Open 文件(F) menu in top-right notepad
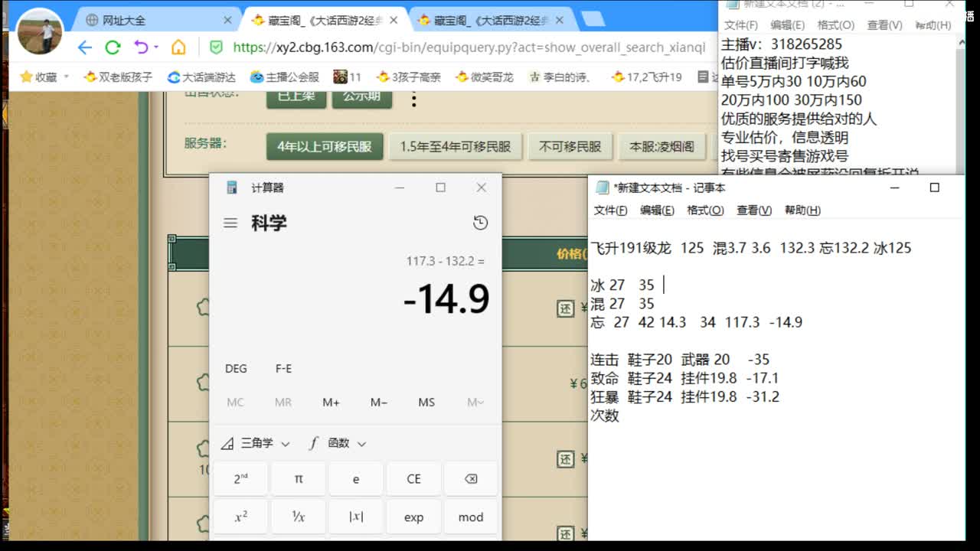Screen dimensions: 980x551 coord(741,25)
